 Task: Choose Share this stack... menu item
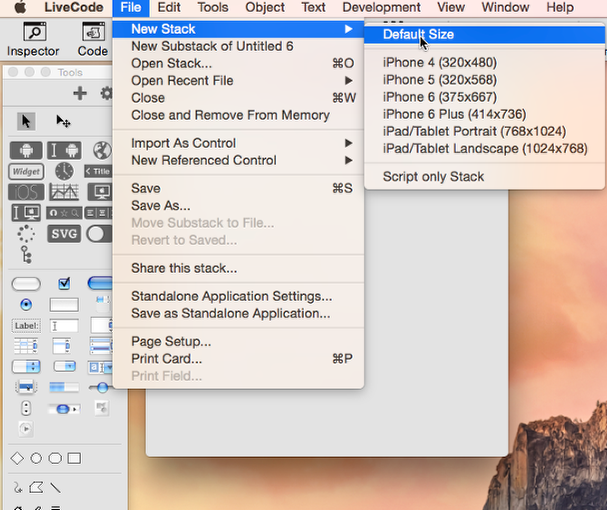pos(238,268)
